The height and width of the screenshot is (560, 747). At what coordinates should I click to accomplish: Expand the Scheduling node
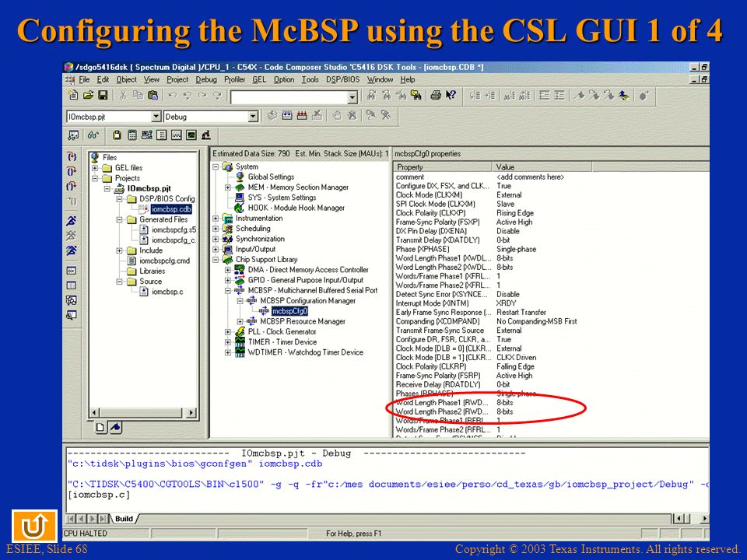[216, 229]
